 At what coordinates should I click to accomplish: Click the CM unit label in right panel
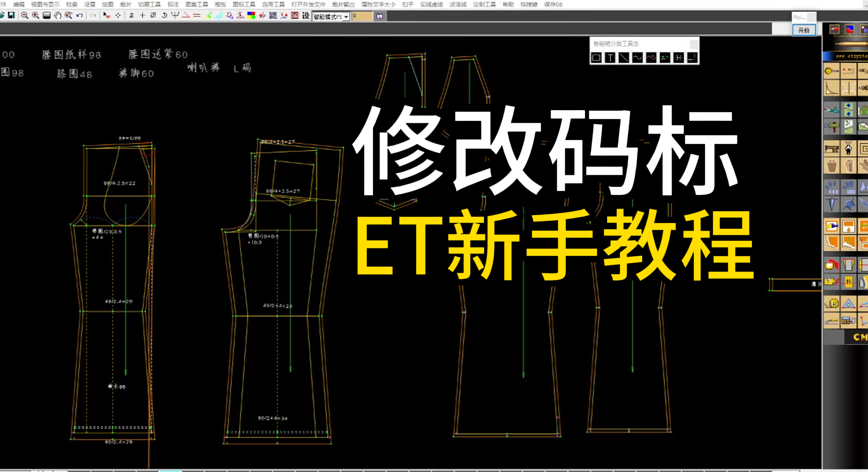click(x=860, y=337)
